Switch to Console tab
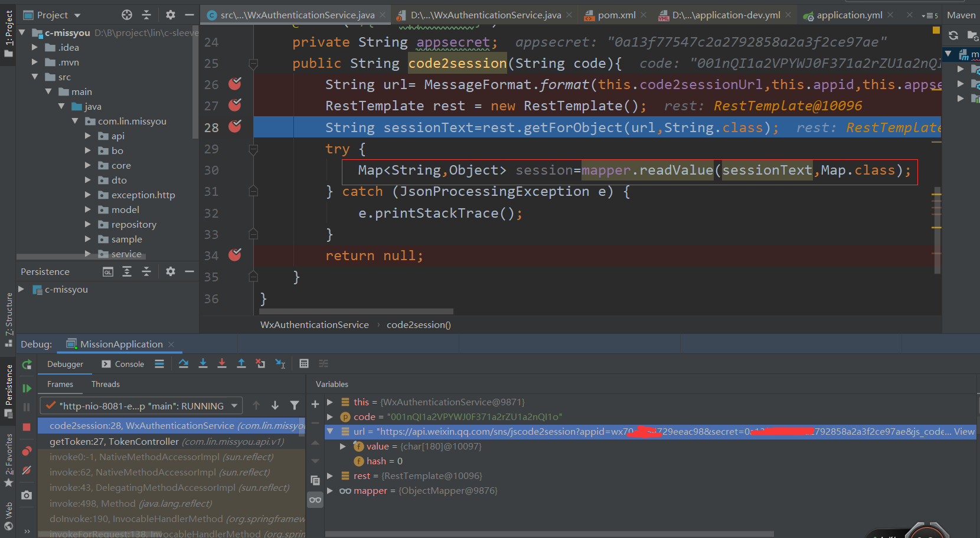This screenshot has height=538, width=980. [x=123, y=364]
